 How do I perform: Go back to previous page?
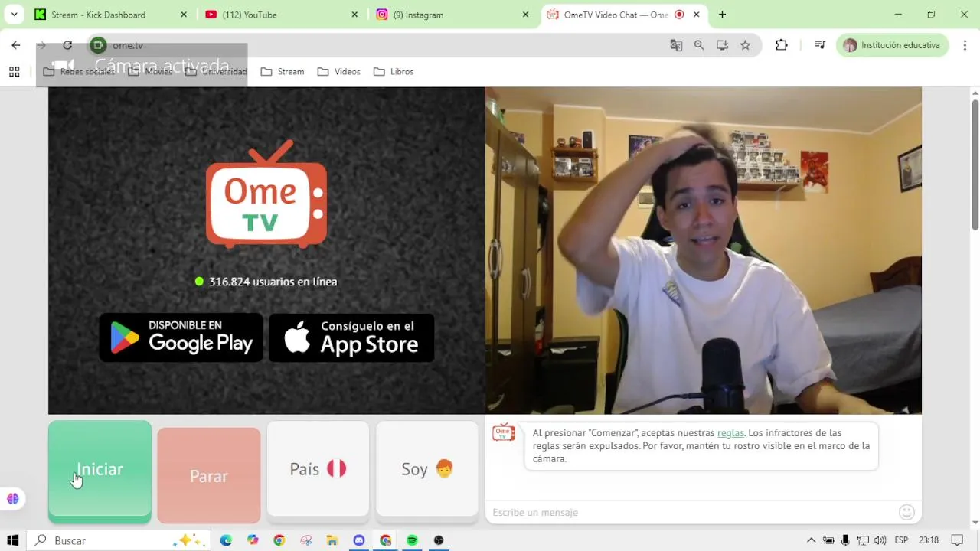(16, 45)
